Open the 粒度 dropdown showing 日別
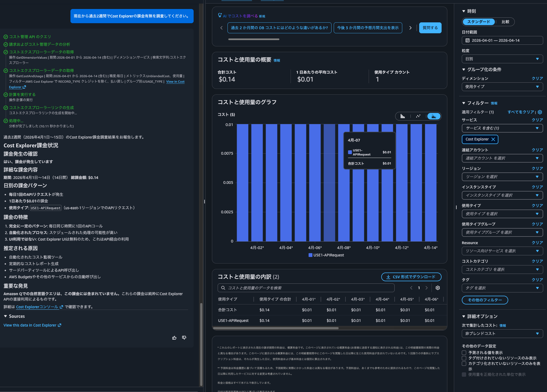The width and height of the screenshot is (547, 392). tap(502, 59)
